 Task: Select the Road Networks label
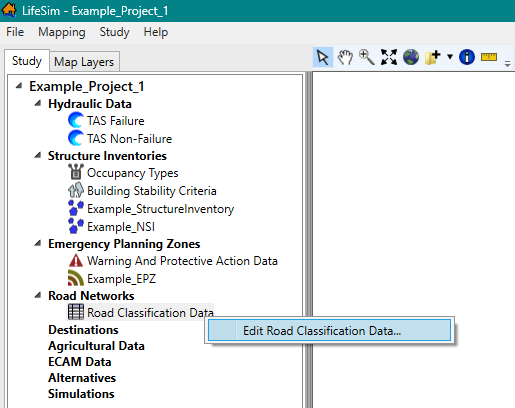pyautogui.click(x=91, y=296)
